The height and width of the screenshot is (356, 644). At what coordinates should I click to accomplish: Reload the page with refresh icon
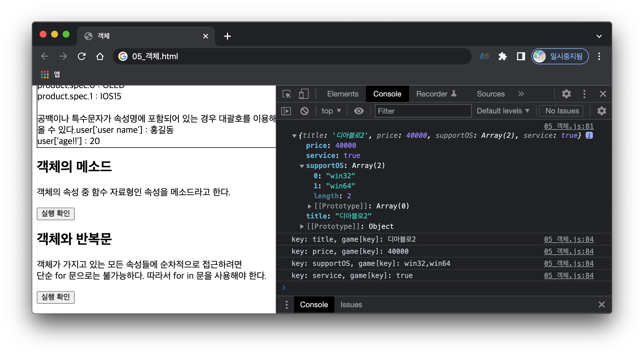pos(82,56)
